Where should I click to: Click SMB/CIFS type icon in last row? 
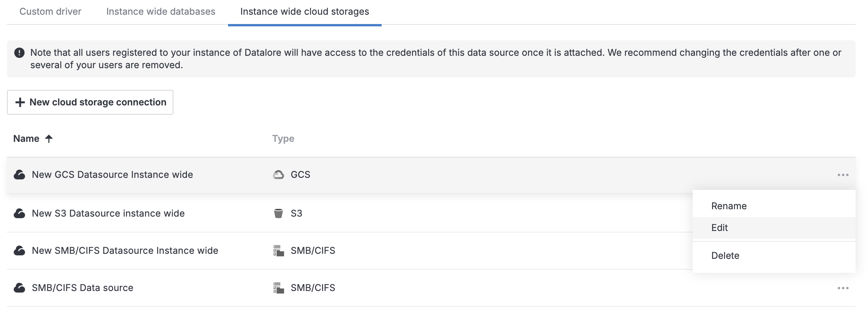[x=278, y=288]
